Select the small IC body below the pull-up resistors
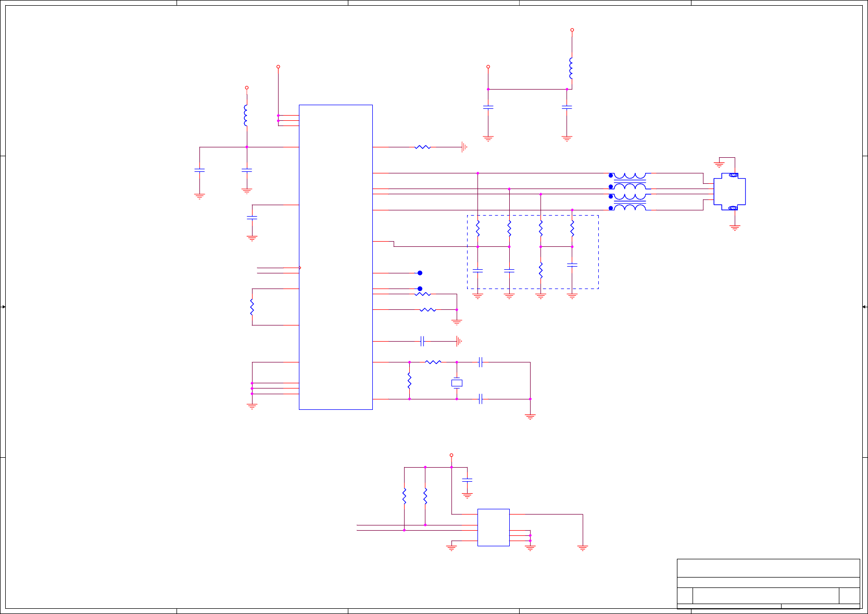This screenshot has height=614, width=868. point(494,528)
